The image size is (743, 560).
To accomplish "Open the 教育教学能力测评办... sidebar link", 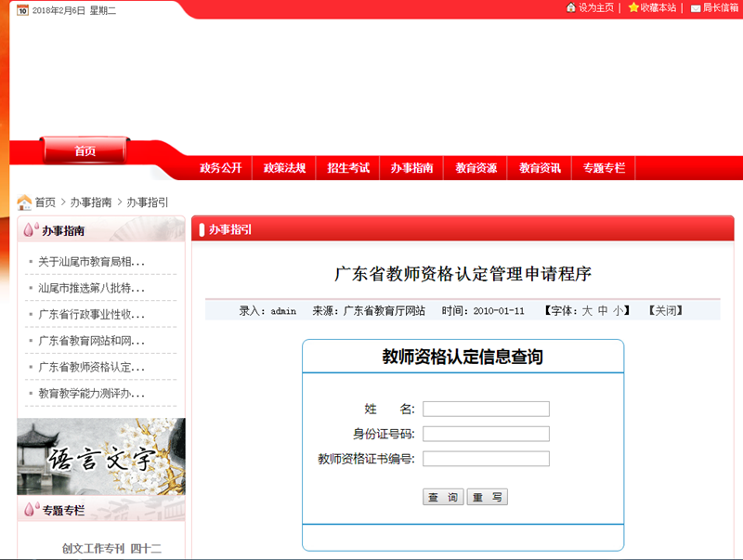I will 91,393.
